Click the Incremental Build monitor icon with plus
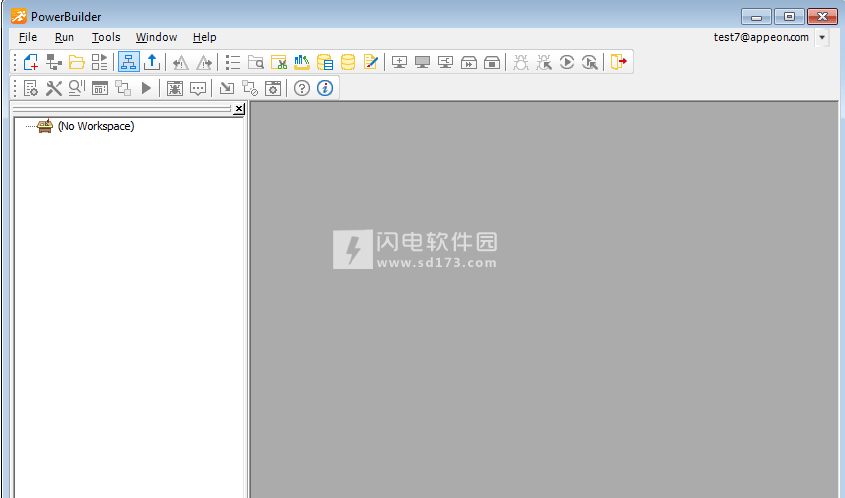Screen dimensions: 845x498 (399, 62)
